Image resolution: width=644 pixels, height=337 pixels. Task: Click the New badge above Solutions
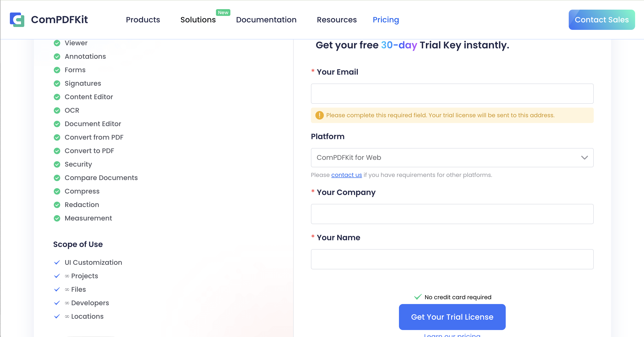(x=223, y=13)
